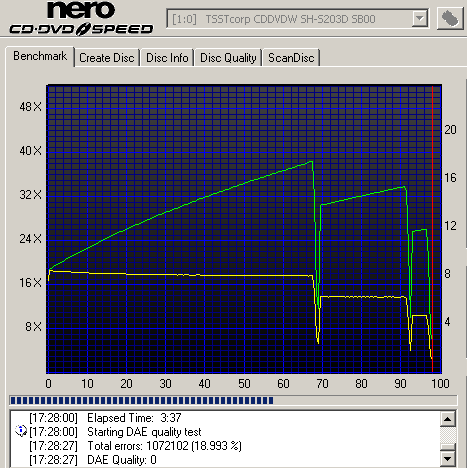467x468 pixels.
Task: Click the log scroll down arrow
Action: click(448, 459)
